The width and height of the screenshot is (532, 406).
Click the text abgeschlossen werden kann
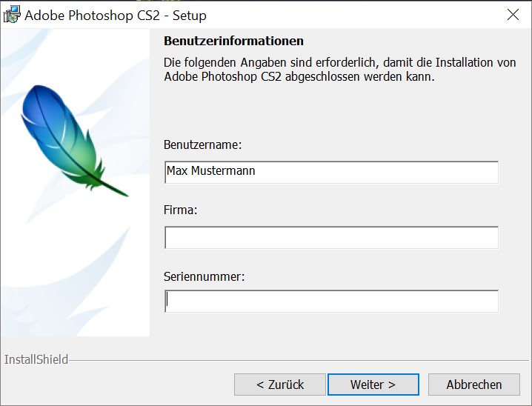click(359, 76)
